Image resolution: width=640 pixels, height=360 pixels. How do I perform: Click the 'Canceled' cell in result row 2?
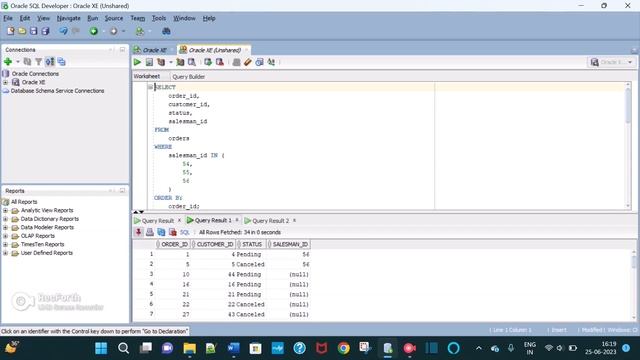pyautogui.click(x=250, y=264)
